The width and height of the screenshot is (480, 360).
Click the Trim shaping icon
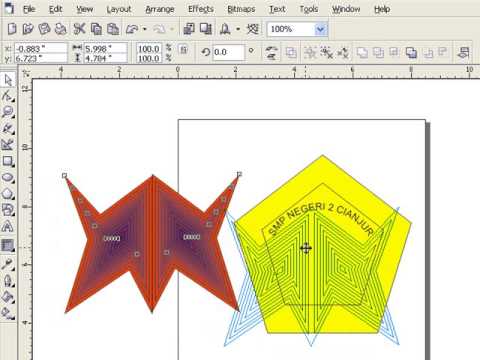coord(378,53)
